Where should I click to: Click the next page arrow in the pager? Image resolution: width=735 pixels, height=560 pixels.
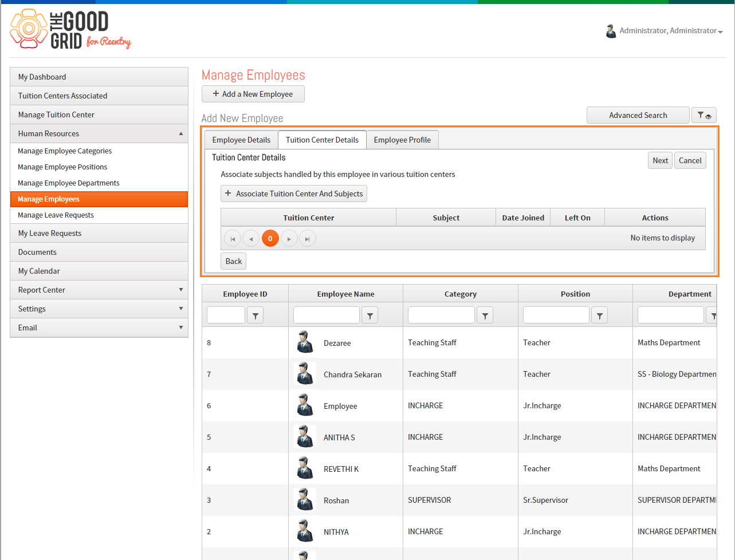(289, 238)
